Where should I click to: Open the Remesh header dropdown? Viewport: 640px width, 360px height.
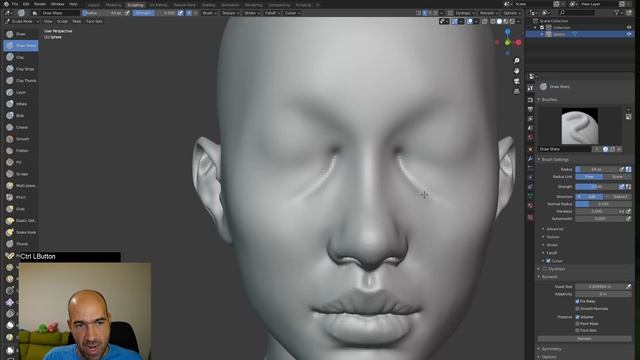point(488,13)
